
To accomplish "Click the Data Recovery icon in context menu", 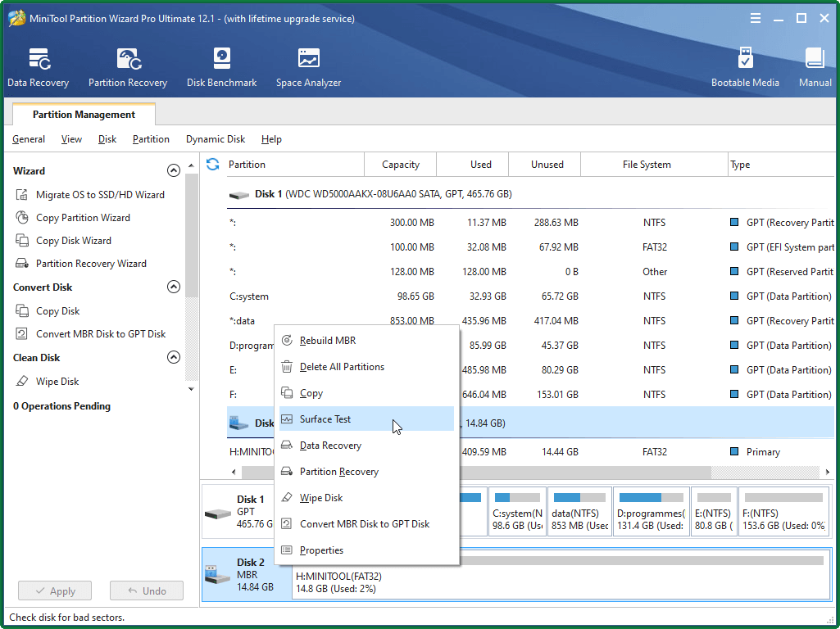I will [287, 445].
